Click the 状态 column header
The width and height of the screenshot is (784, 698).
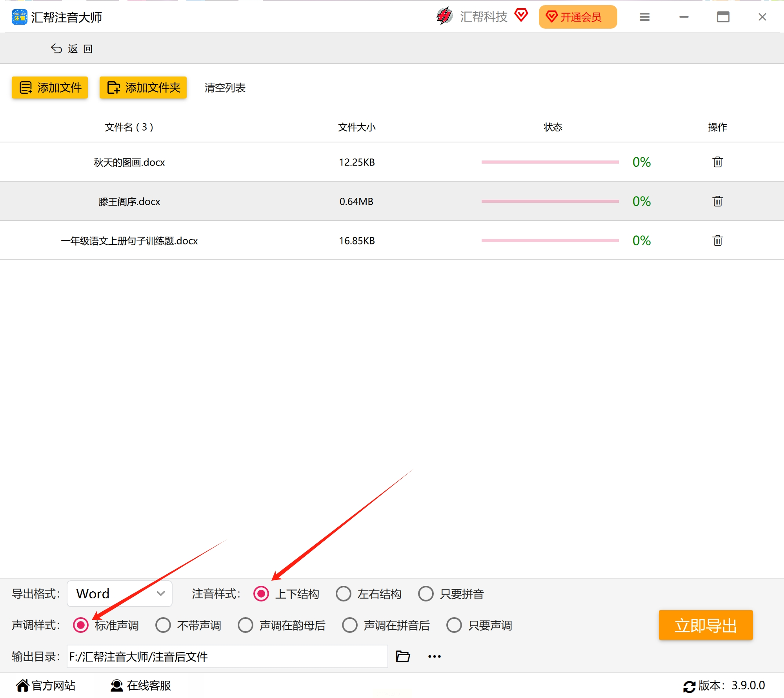tap(553, 127)
